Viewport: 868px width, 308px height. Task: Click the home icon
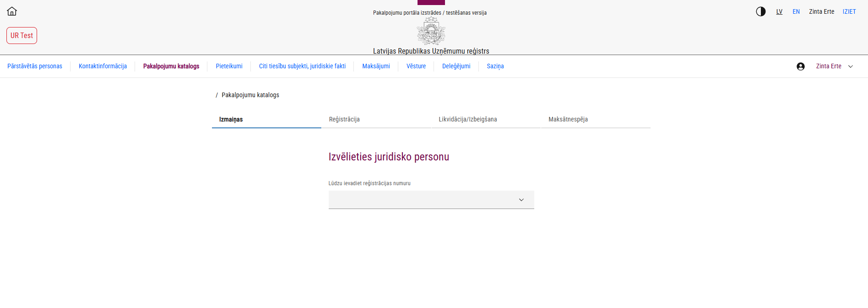tap(12, 11)
